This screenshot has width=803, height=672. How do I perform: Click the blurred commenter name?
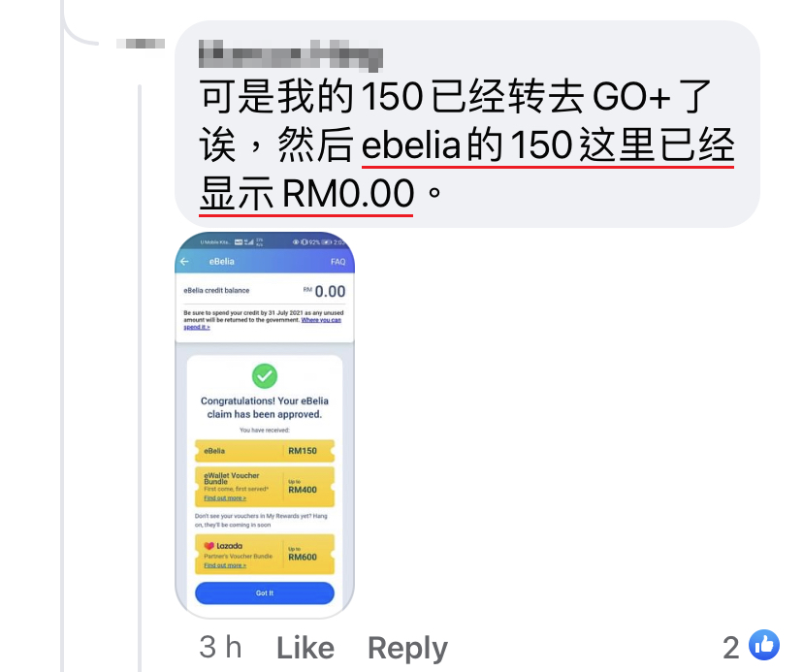(x=290, y=54)
